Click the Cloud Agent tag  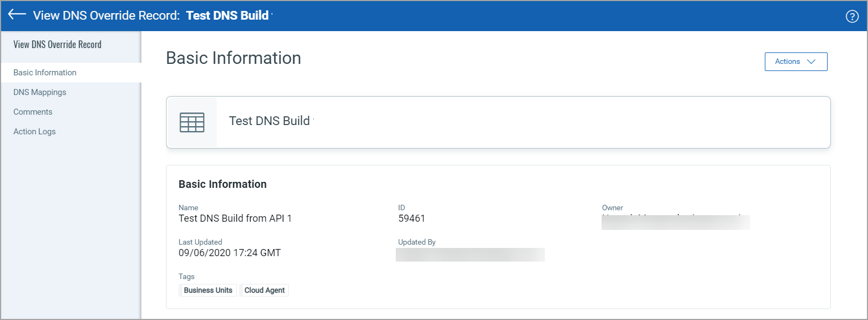[265, 291]
